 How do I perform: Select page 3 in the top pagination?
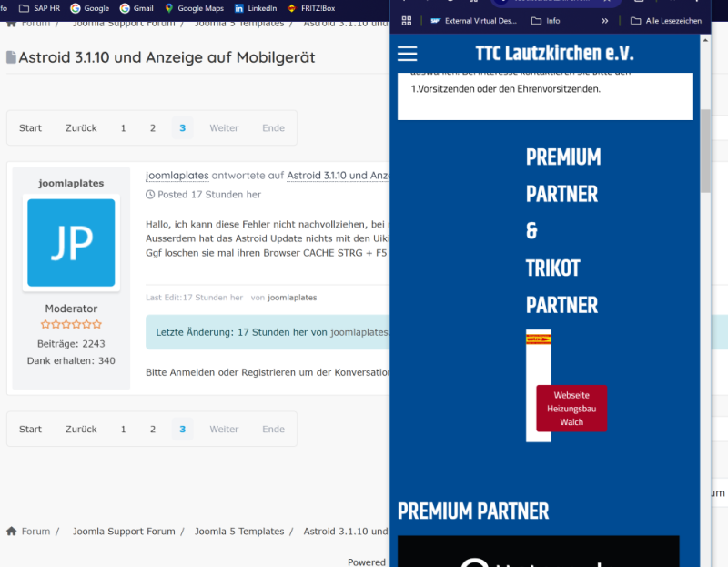183,128
